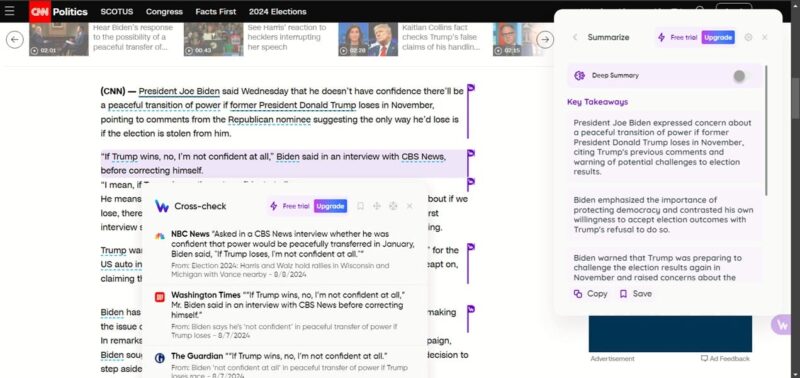Click the Copy icon button

(590, 294)
